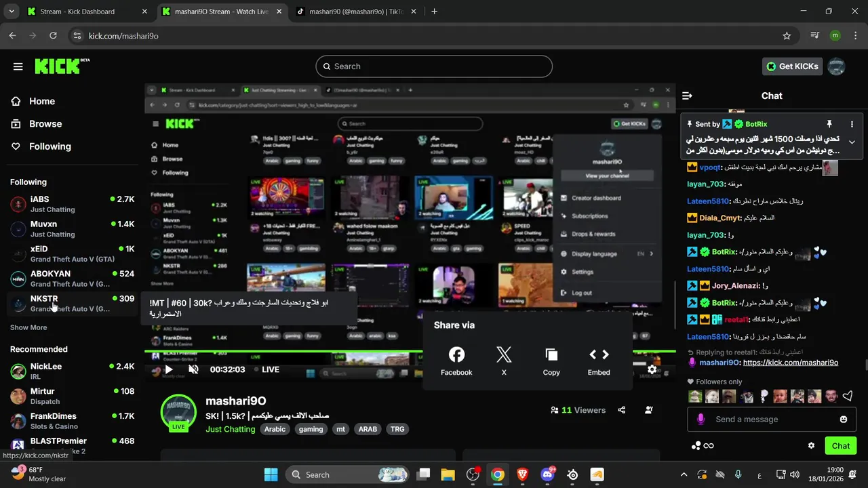The image size is (868, 488).
Task: Click the infinity icon under chat
Action: pos(709,446)
